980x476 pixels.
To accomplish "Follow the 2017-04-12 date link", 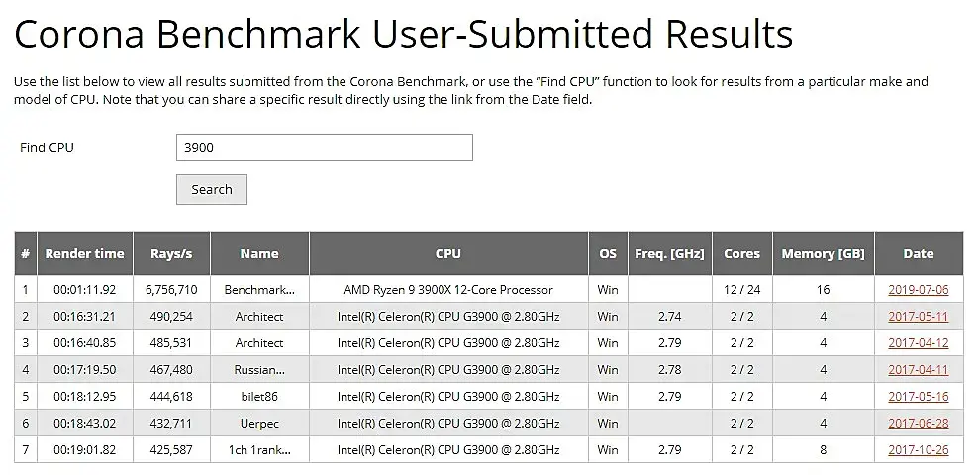I will click(x=918, y=343).
